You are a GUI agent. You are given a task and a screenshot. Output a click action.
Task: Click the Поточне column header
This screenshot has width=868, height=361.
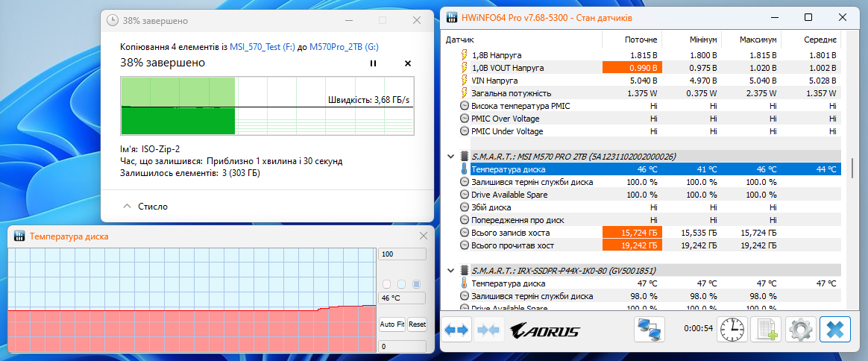click(x=641, y=40)
